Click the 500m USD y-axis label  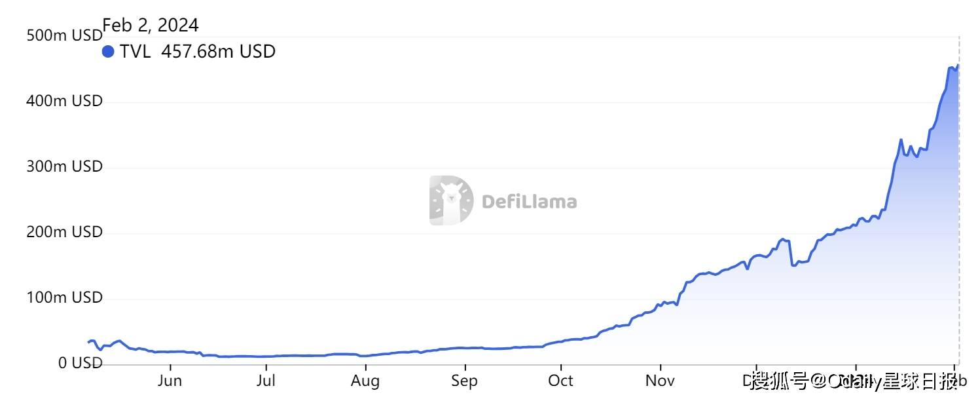point(64,35)
